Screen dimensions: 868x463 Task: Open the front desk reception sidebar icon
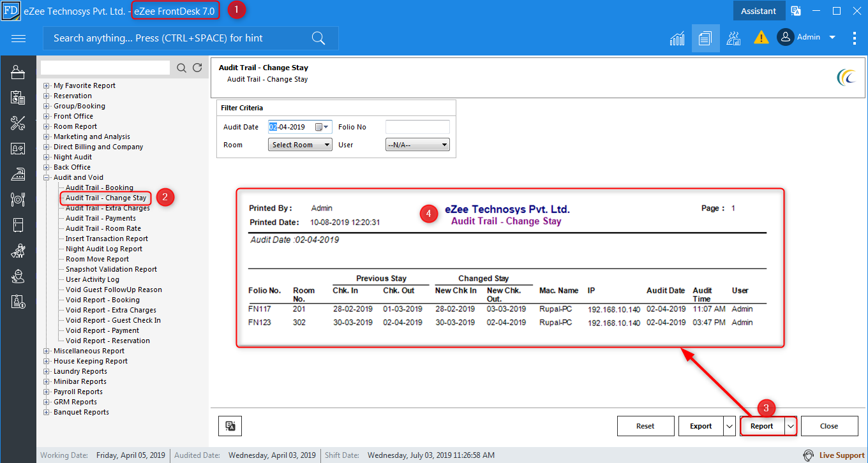point(18,72)
